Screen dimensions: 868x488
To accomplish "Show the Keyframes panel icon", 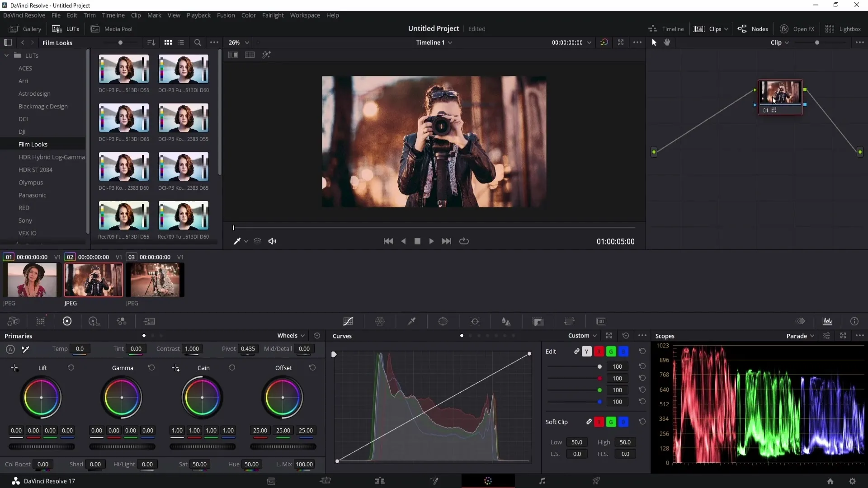I will (801, 321).
